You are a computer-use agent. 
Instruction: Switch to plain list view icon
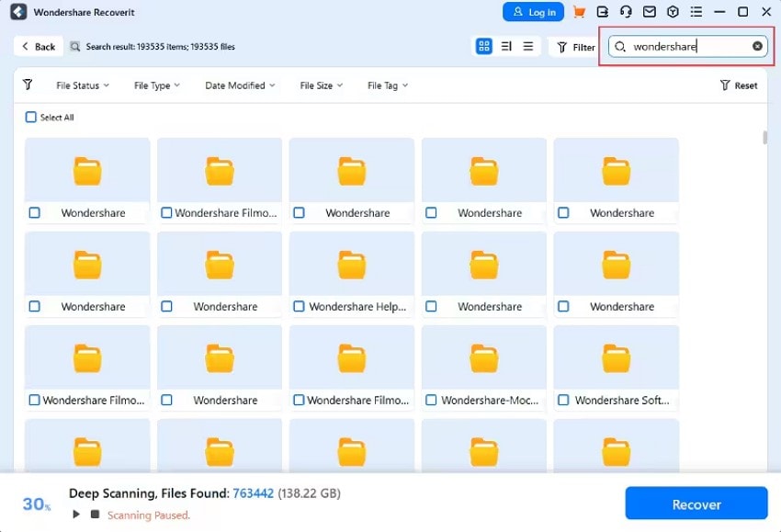tap(528, 46)
